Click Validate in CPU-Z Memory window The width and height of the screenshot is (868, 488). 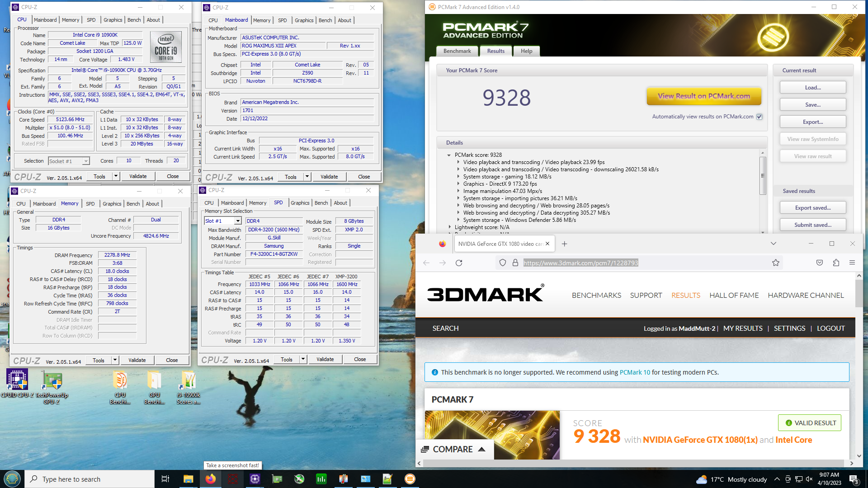click(x=137, y=360)
